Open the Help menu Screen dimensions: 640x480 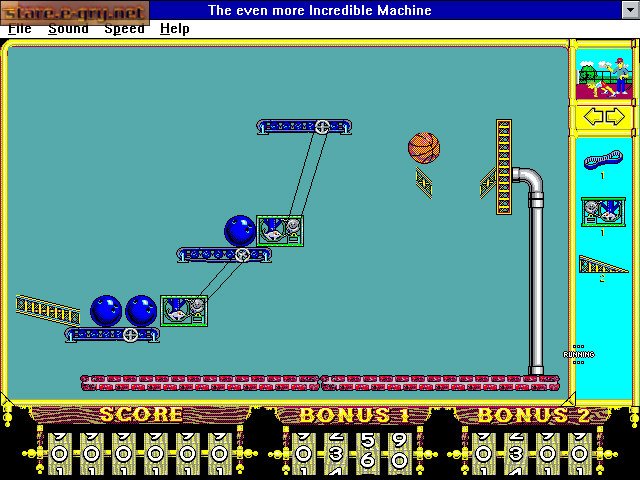pos(175,29)
